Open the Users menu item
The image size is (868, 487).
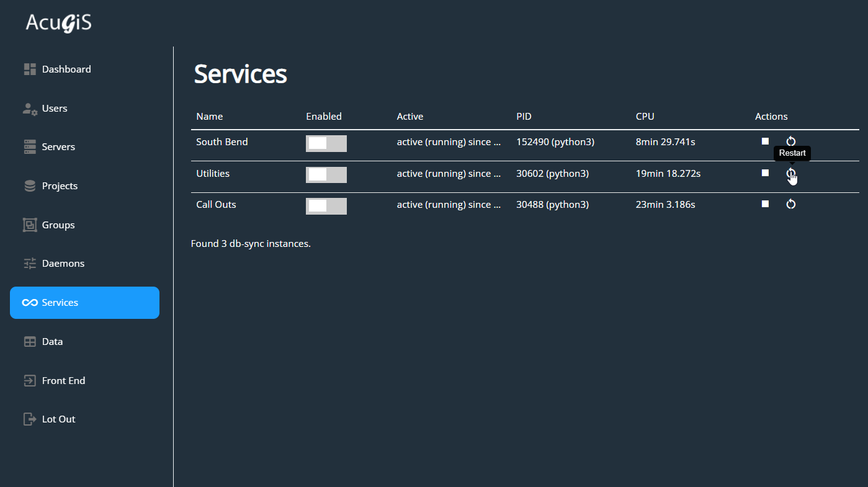click(x=55, y=109)
